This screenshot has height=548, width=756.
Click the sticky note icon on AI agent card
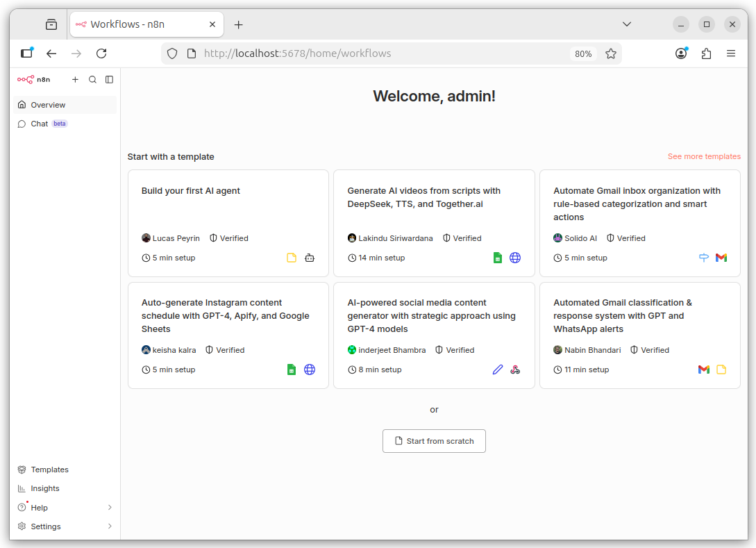[292, 258]
